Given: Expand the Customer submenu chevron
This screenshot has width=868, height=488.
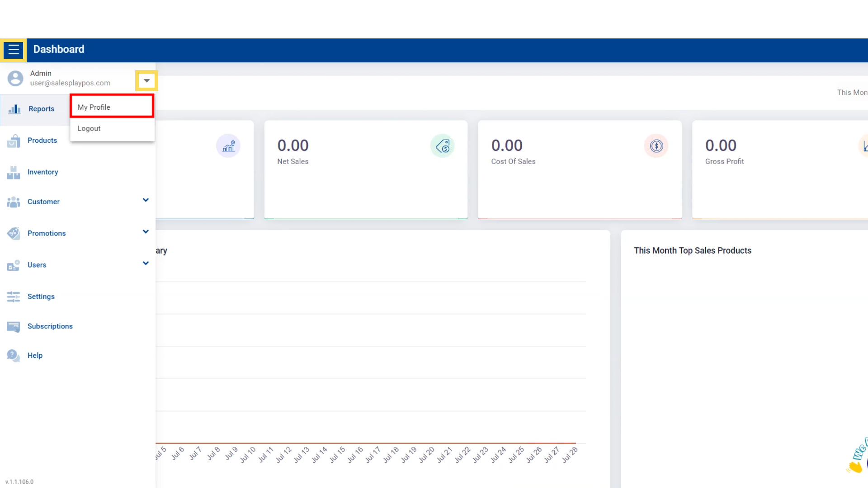Looking at the screenshot, I should coord(146,200).
